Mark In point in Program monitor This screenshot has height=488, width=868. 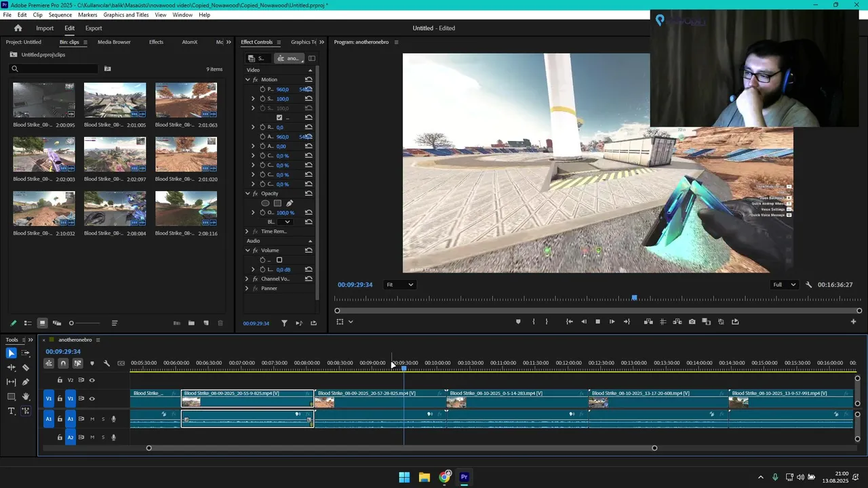pos(534,322)
